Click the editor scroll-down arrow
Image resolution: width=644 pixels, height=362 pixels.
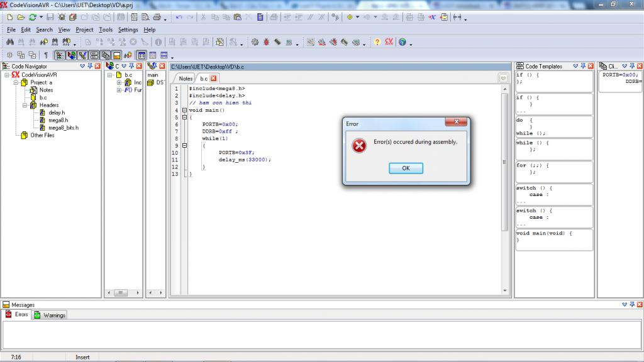(505, 290)
